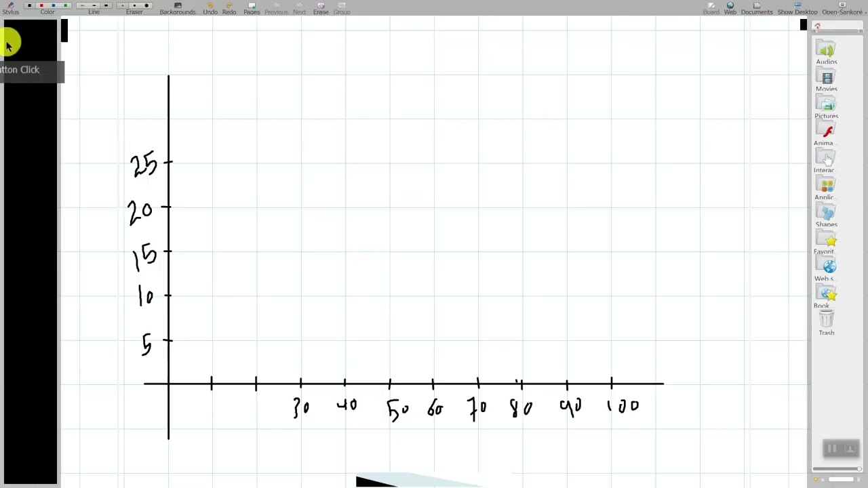Open the Pages panel
The height and width of the screenshot is (488, 868).
pyautogui.click(x=252, y=8)
